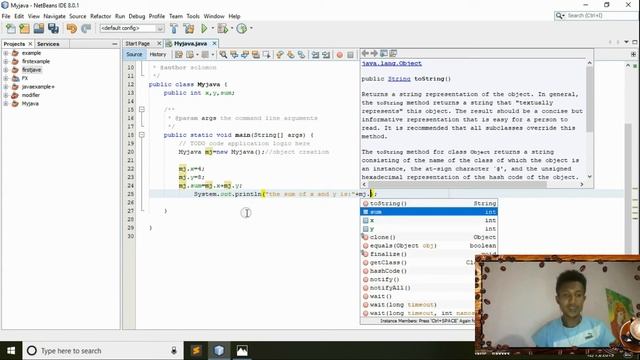The width and height of the screenshot is (640, 360).
Task: Undo the last edit with the Undo icon
Action: tap(71, 28)
